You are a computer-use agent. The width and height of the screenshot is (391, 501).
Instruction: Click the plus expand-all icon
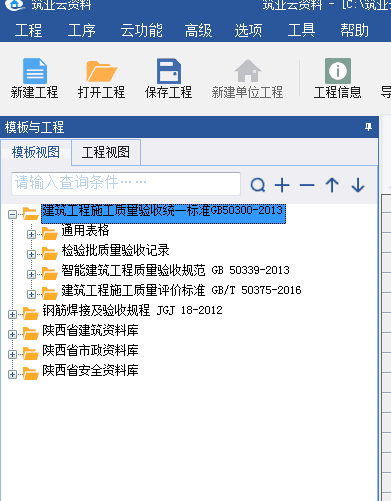(282, 185)
